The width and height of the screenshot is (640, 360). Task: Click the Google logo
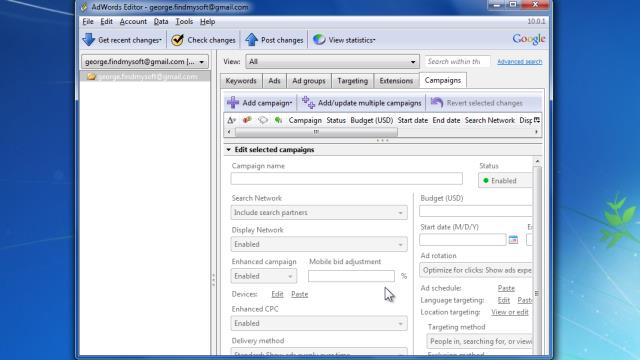pyautogui.click(x=529, y=39)
